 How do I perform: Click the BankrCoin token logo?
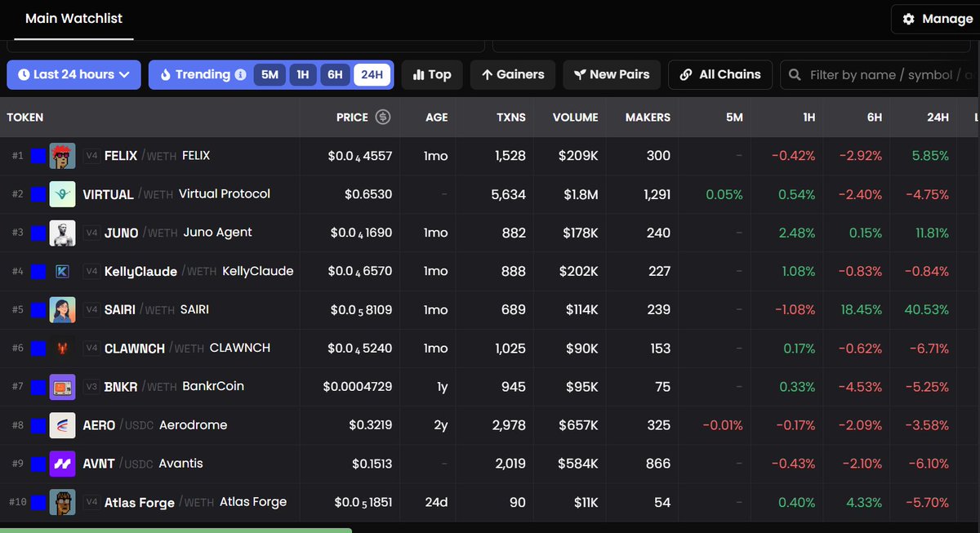pyautogui.click(x=63, y=387)
